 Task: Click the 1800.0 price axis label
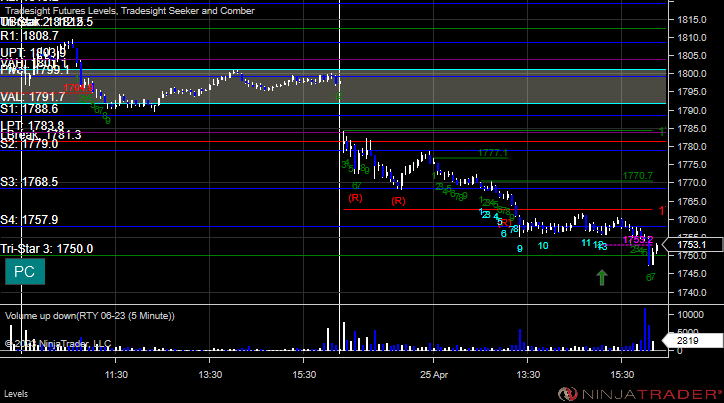pyautogui.click(x=692, y=73)
